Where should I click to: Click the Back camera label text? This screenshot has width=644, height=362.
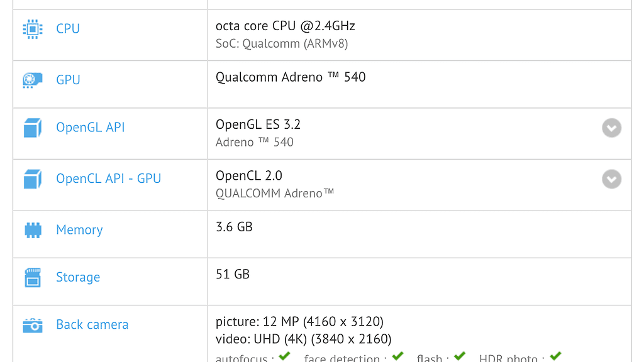tap(92, 325)
